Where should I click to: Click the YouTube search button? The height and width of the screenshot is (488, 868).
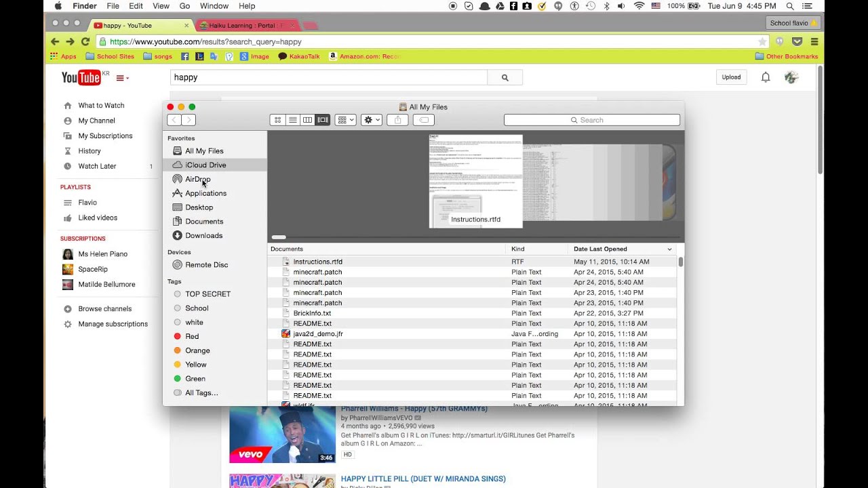(x=505, y=77)
